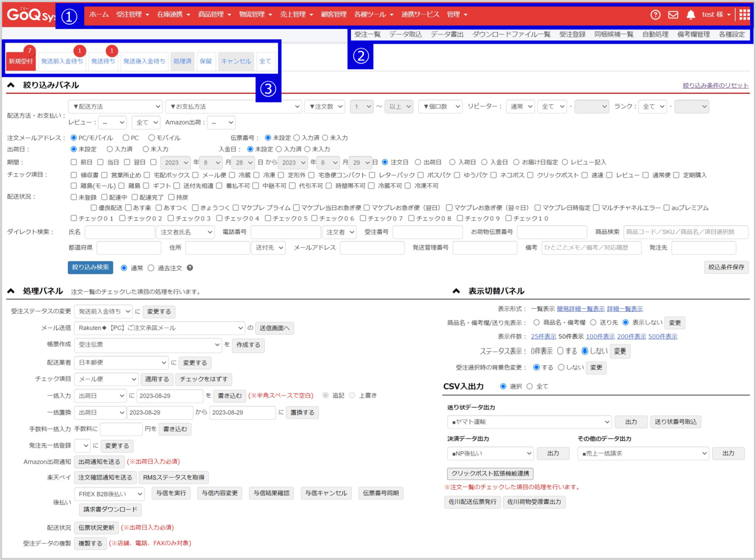Select the 全て radio under CSV入出力

[x=529, y=386]
